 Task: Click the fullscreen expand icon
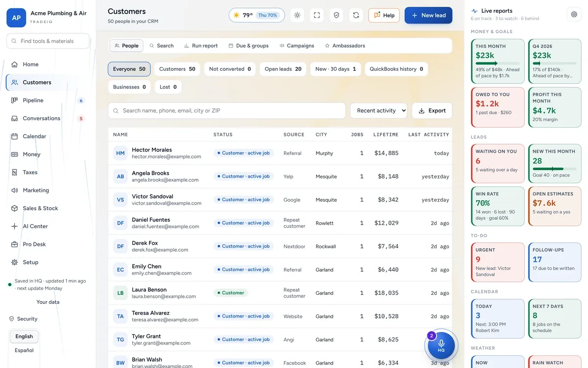(317, 15)
